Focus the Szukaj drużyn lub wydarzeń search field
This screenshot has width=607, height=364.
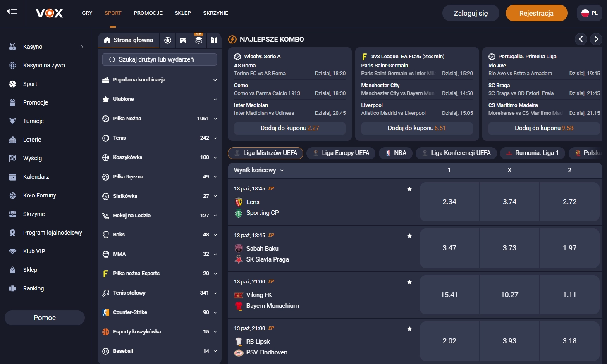point(160,59)
